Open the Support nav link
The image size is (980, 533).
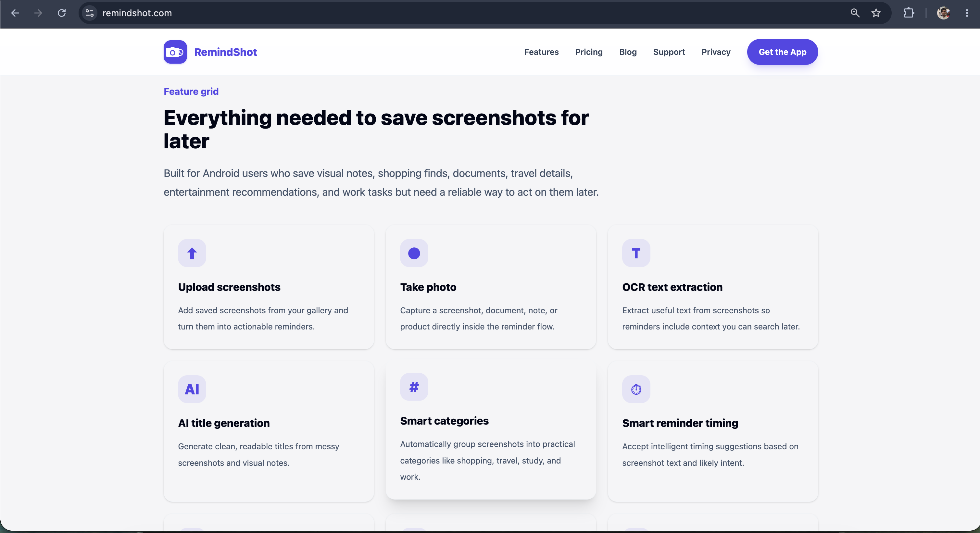[669, 52]
